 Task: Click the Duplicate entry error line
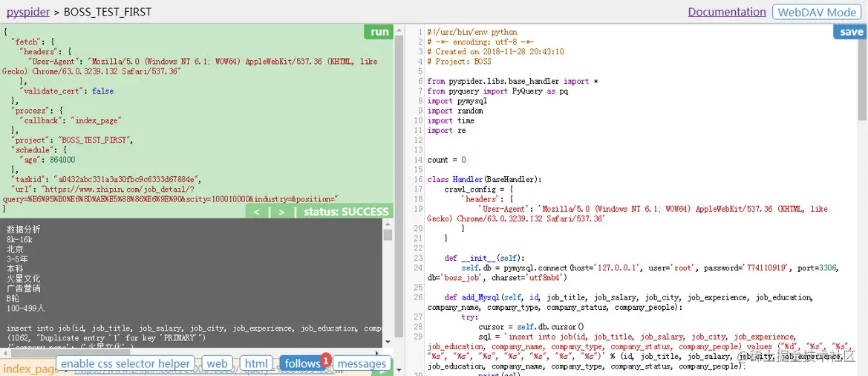106,338
